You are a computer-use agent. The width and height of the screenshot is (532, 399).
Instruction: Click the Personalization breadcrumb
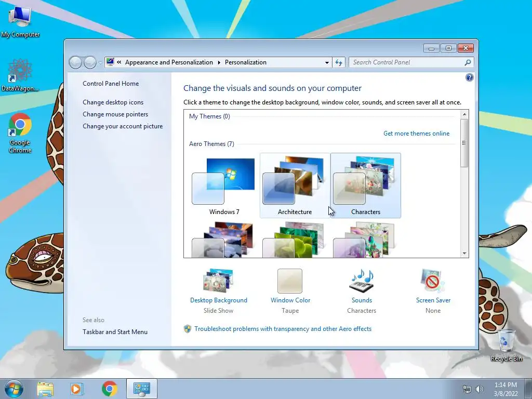tap(246, 62)
